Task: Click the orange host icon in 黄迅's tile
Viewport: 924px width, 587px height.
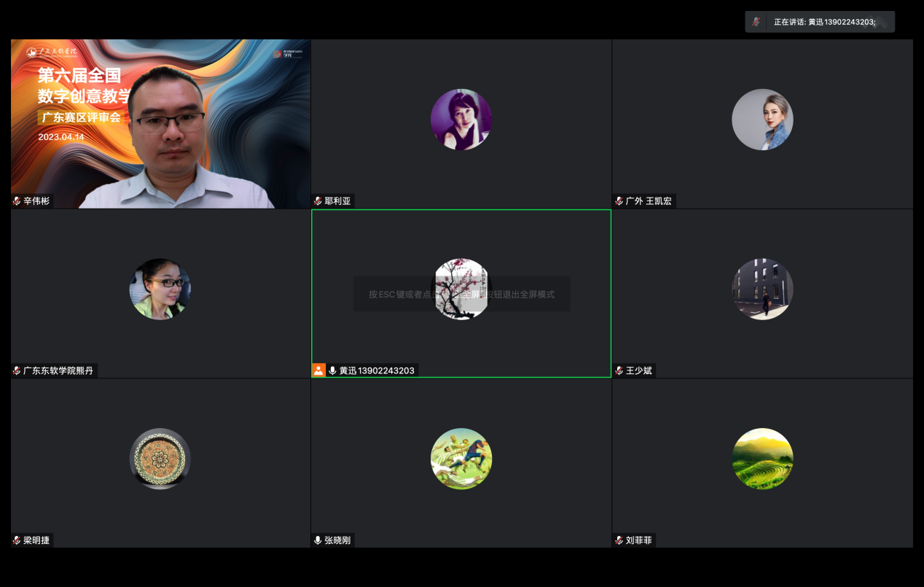Action: tap(318, 370)
